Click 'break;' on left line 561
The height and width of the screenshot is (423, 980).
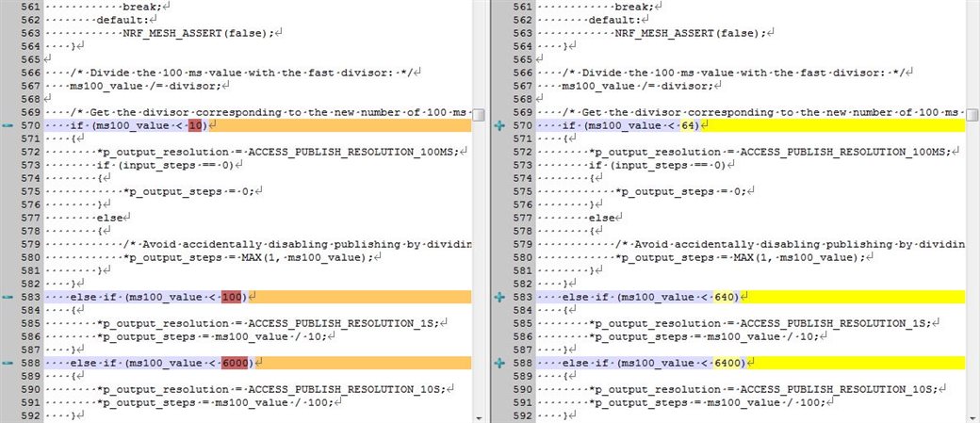point(143,7)
